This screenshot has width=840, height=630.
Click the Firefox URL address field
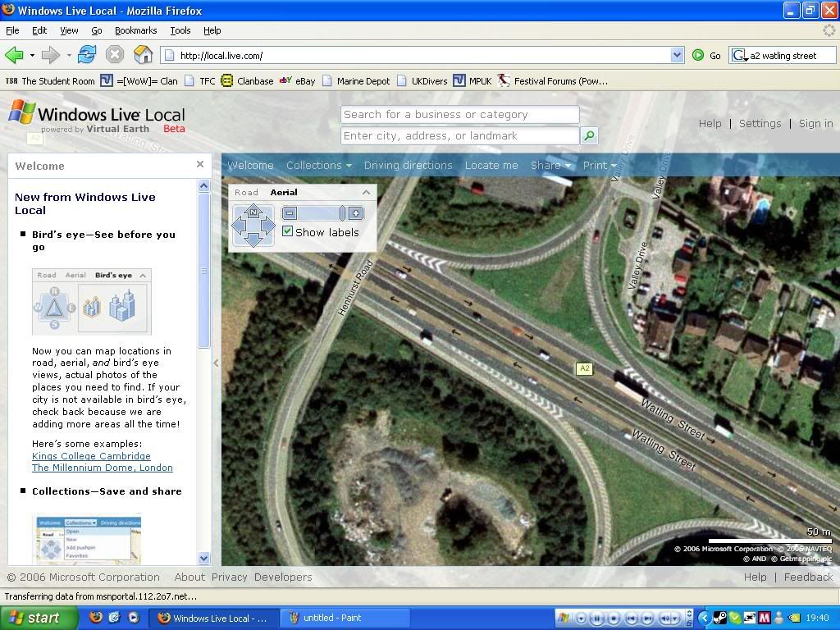(x=416, y=55)
